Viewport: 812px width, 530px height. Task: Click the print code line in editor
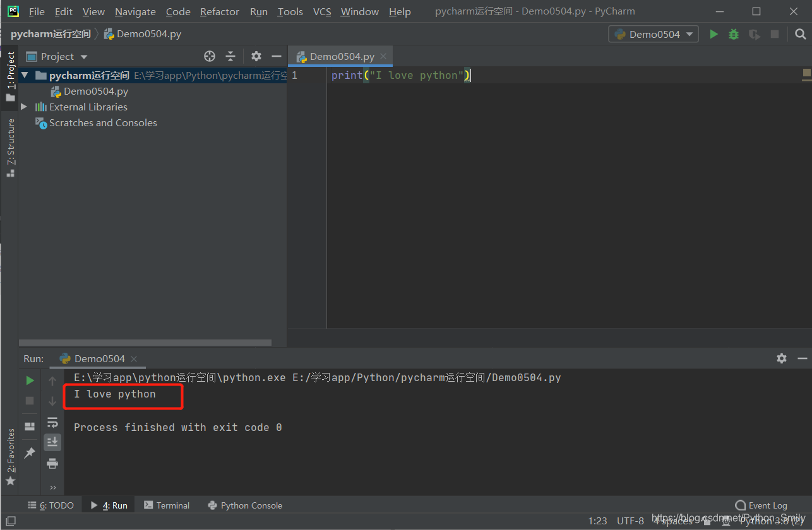point(401,75)
